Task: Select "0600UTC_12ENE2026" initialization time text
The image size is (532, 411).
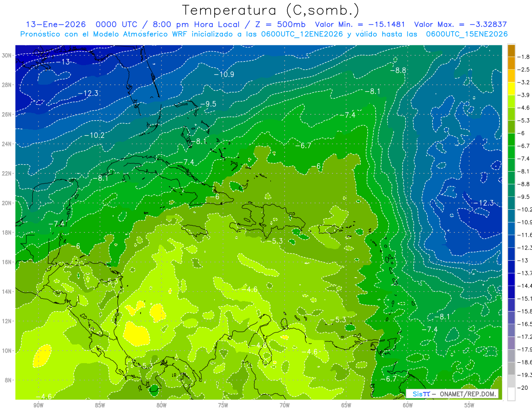Action: coord(301,34)
